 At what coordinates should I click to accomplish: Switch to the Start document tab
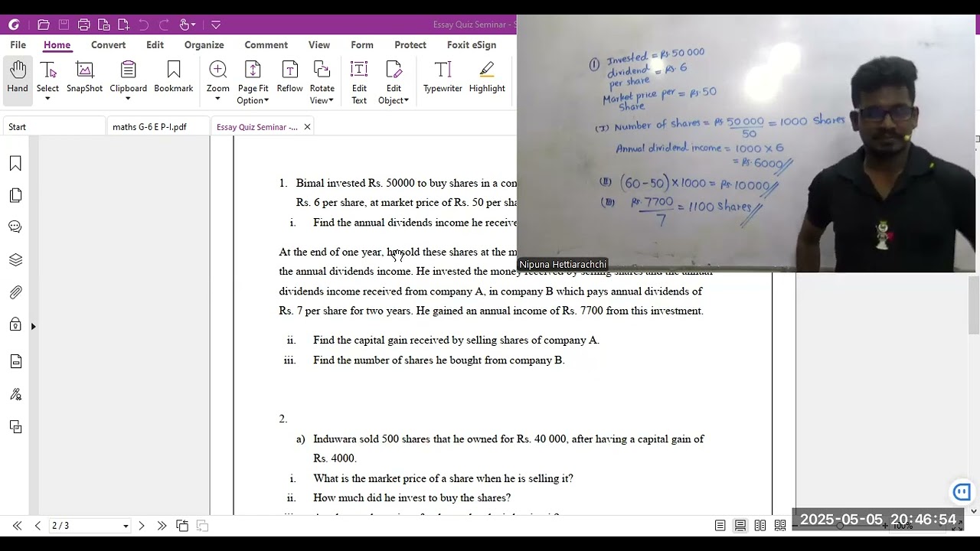[x=54, y=127]
